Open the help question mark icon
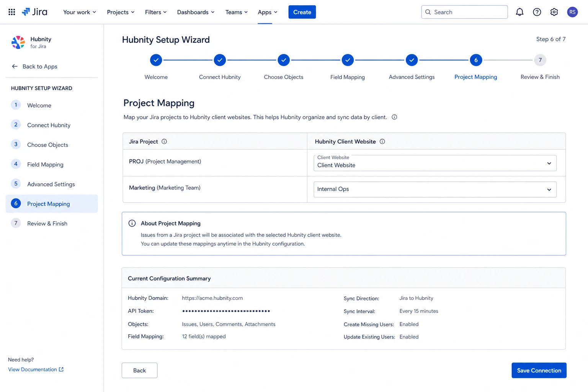The width and height of the screenshot is (588, 392). (x=537, y=12)
